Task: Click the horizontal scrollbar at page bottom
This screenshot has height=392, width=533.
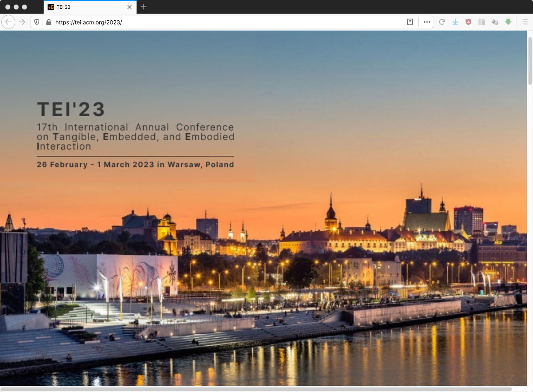Action: tap(257, 389)
